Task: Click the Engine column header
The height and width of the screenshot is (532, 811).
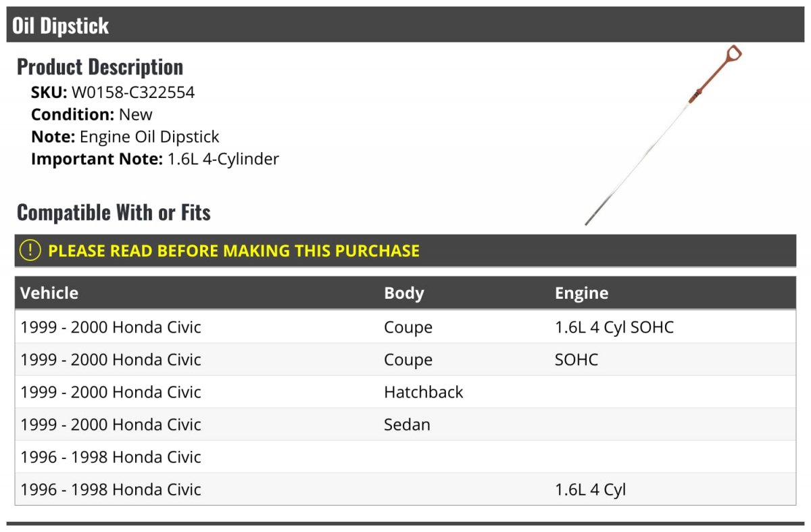Action: click(x=581, y=293)
